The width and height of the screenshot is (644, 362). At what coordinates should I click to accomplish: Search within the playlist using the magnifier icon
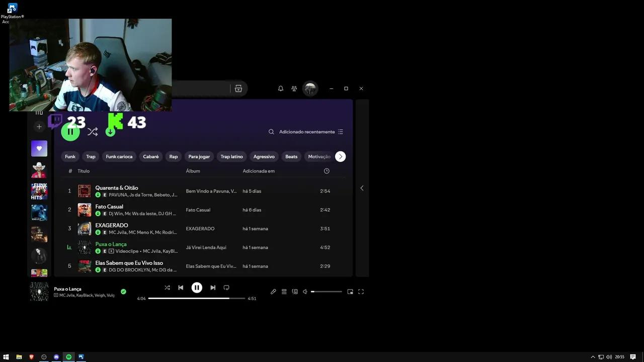(x=271, y=132)
